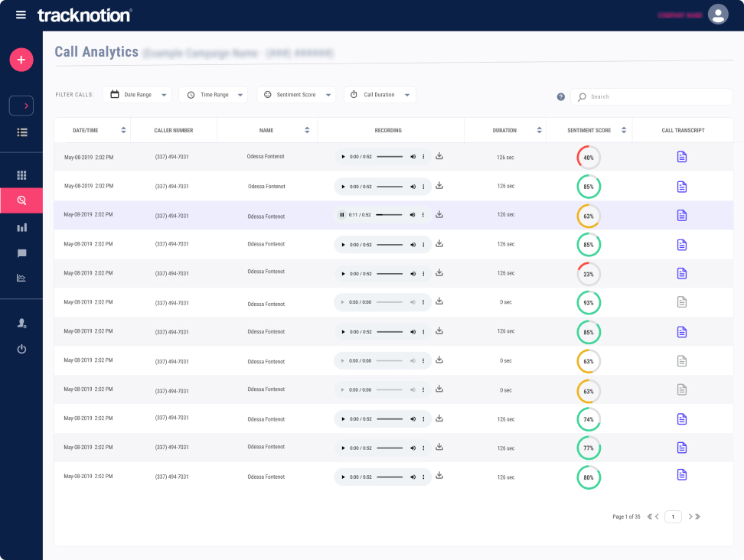Go to the next page arrow
744x560 pixels.
click(x=690, y=516)
